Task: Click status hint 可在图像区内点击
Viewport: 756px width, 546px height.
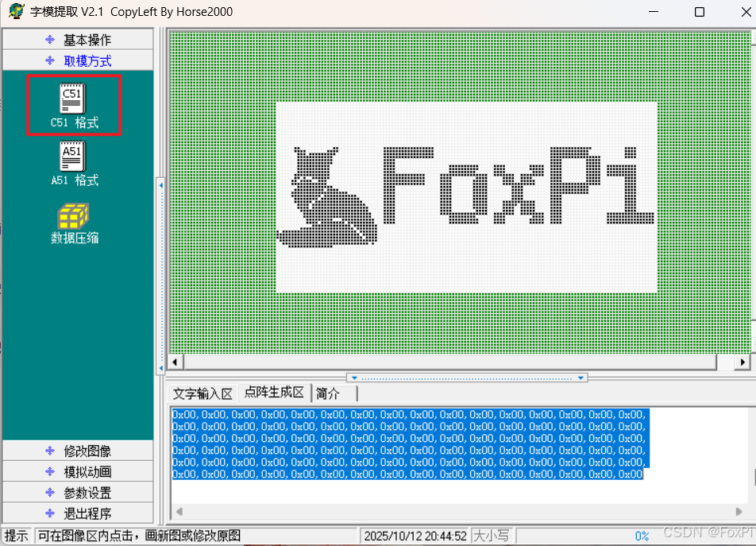Action: point(139,536)
